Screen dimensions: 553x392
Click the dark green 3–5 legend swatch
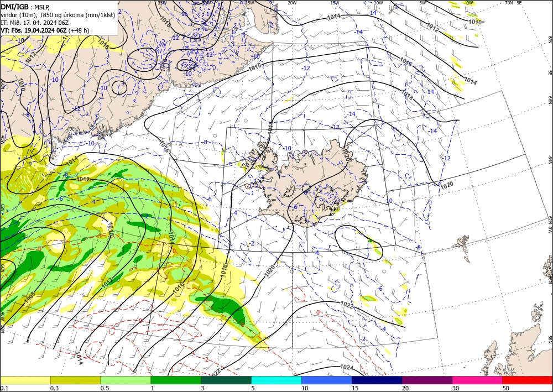[x=226, y=380]
